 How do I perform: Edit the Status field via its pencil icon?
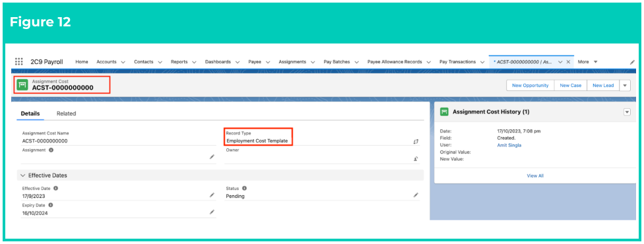tap(416, 195)
